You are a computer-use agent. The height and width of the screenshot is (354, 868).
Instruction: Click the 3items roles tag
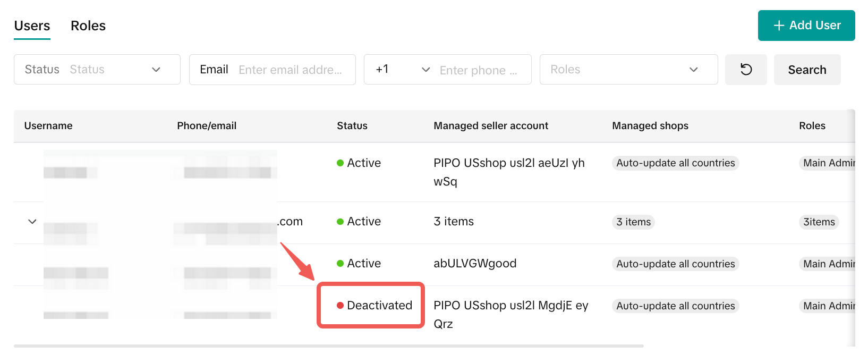pos(819,222)
